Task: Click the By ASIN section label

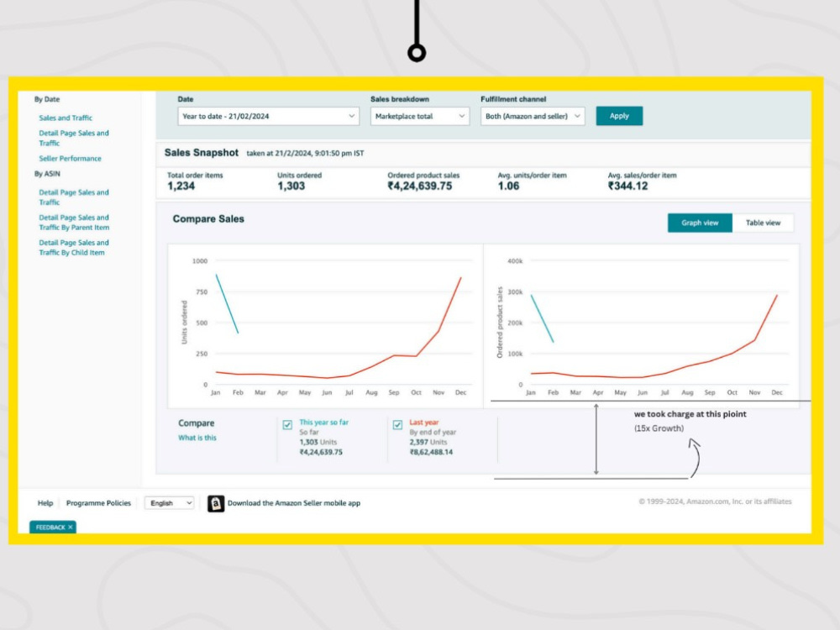Action: coord(47,174)
